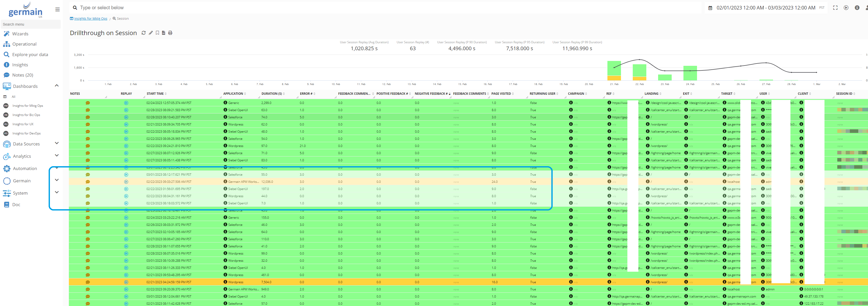Play session replay for Generic 2,299.0 row
This screenshot has width=868, height=306.
[x=126, y=103]
